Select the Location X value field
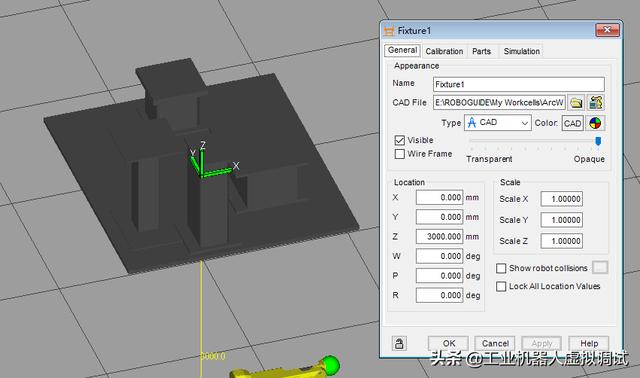This screenshot has width=640, height=378. point(439,198)
